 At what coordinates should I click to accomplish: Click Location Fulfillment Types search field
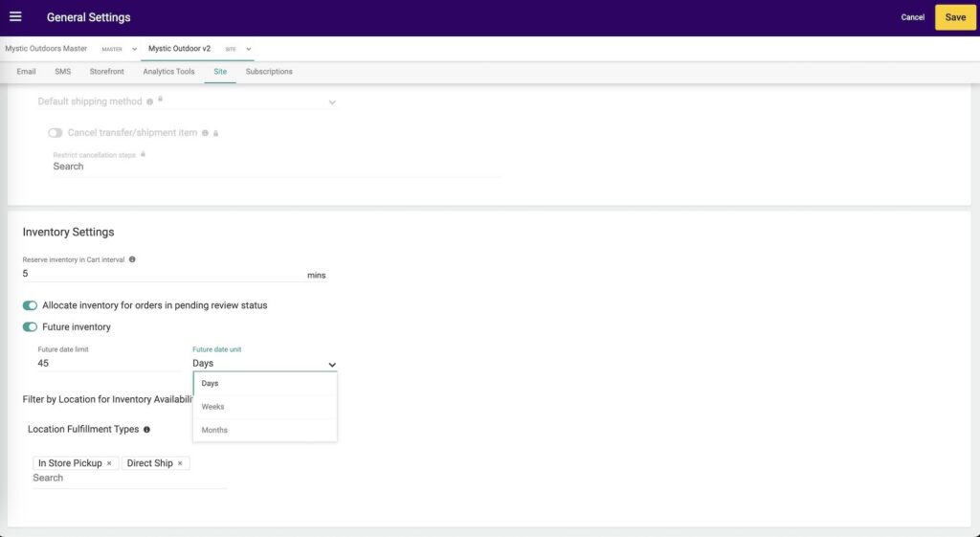click(129, 479)
